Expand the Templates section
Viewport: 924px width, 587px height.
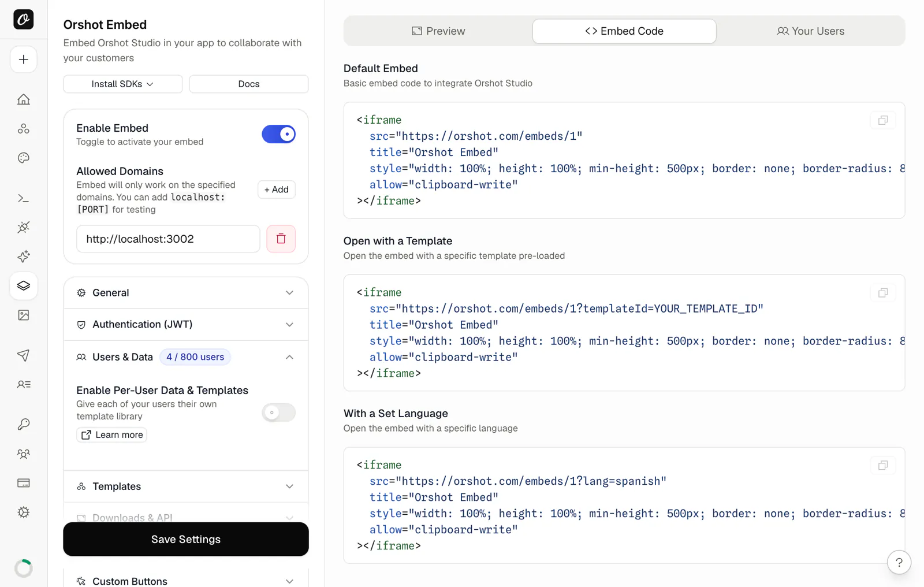[x=186, y=486]
